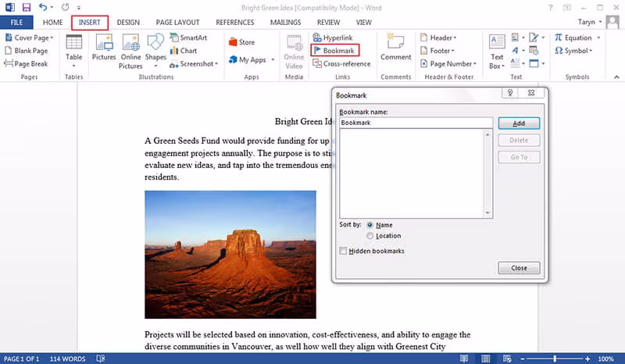Screen dimensions: 625x364
Task: Open the Taryn account menu
Action: 590,22
